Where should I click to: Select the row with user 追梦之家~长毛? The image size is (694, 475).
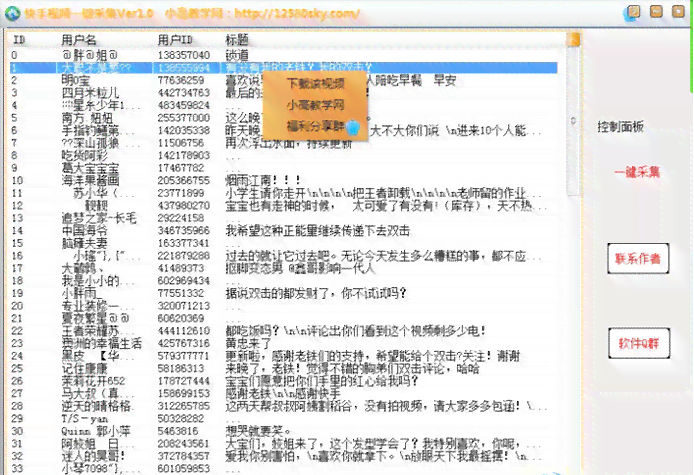click(283, 218)
